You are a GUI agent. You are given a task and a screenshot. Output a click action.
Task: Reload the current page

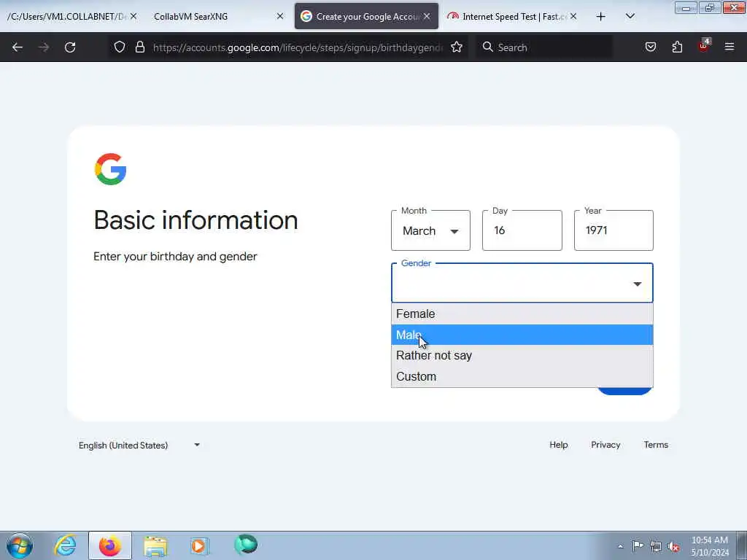point(70,47)
